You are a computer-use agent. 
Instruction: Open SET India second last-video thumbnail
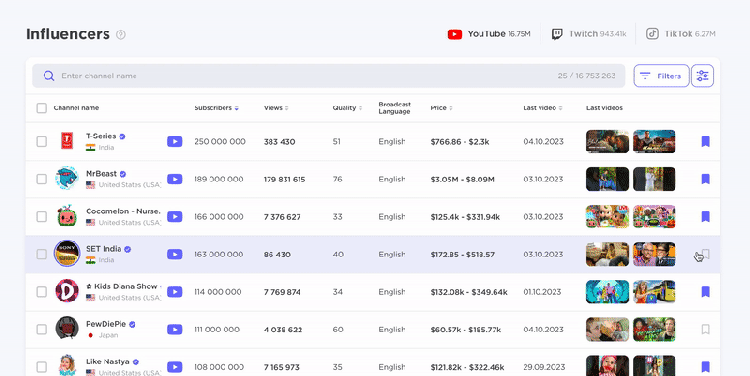tap(654, 254)
